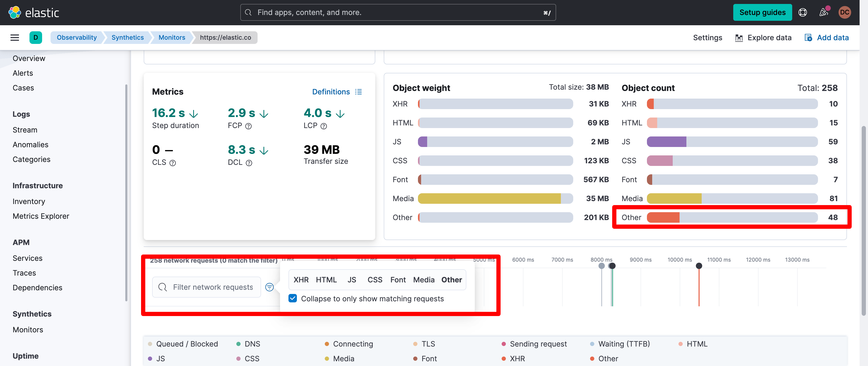This screenshot has height=366, width=868.
Task: Click the filter funnel icon beside network requests search
Action: [x=270, y=287]
